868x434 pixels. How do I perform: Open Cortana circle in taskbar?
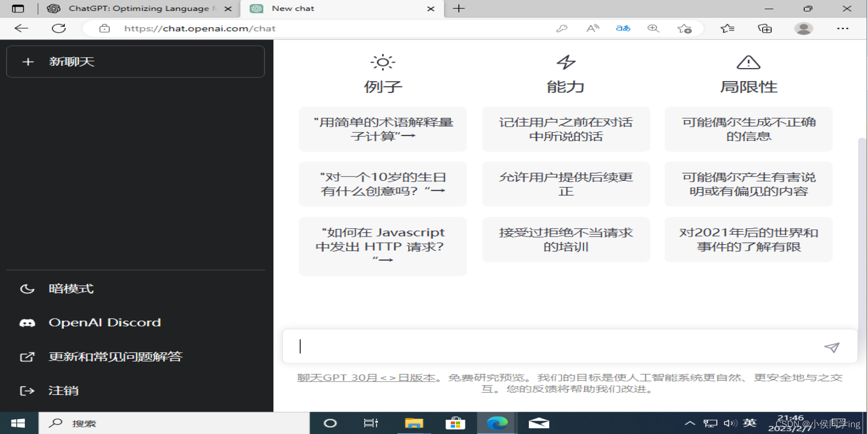pos(330,423)
